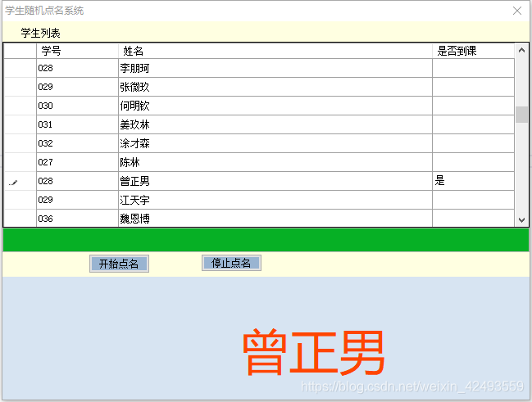Select row header of 涂才森 row
Image resolution: width=532 pixels, height=402 pixels.
pos(20,143)
